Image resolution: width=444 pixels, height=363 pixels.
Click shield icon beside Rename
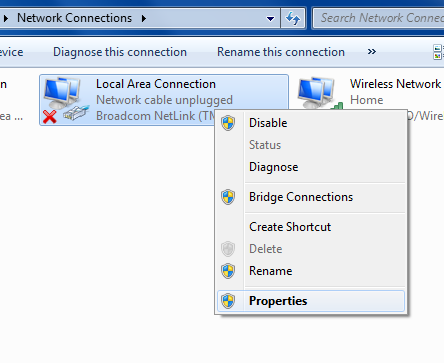pos(228,271)
